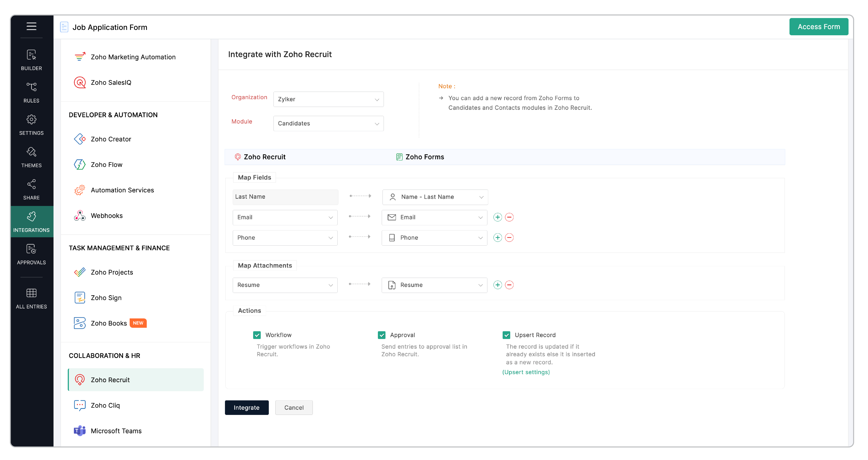Select Webhooks in Developer & Automation
Viewport: 868px width, 460px height.
point(107,215)
